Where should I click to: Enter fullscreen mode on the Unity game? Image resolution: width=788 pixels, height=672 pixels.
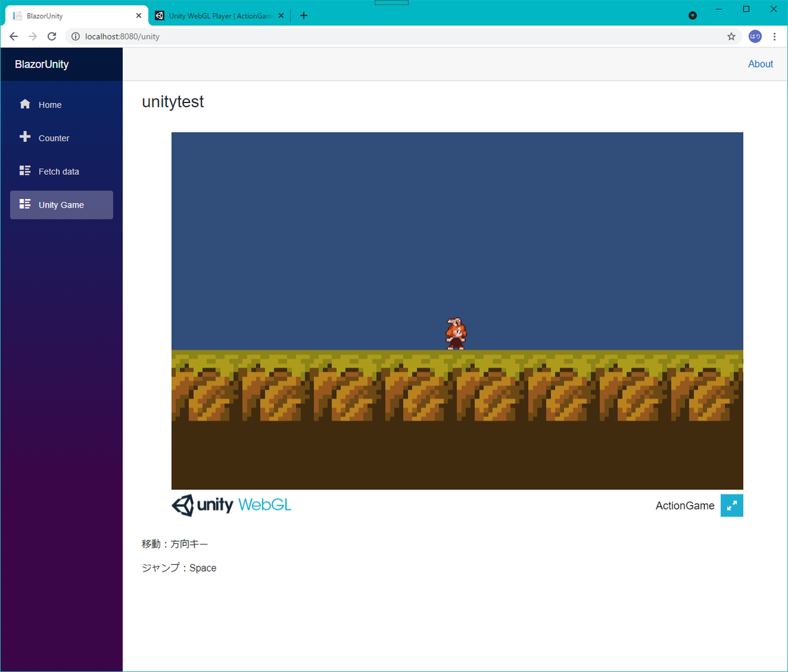point(732,506)
